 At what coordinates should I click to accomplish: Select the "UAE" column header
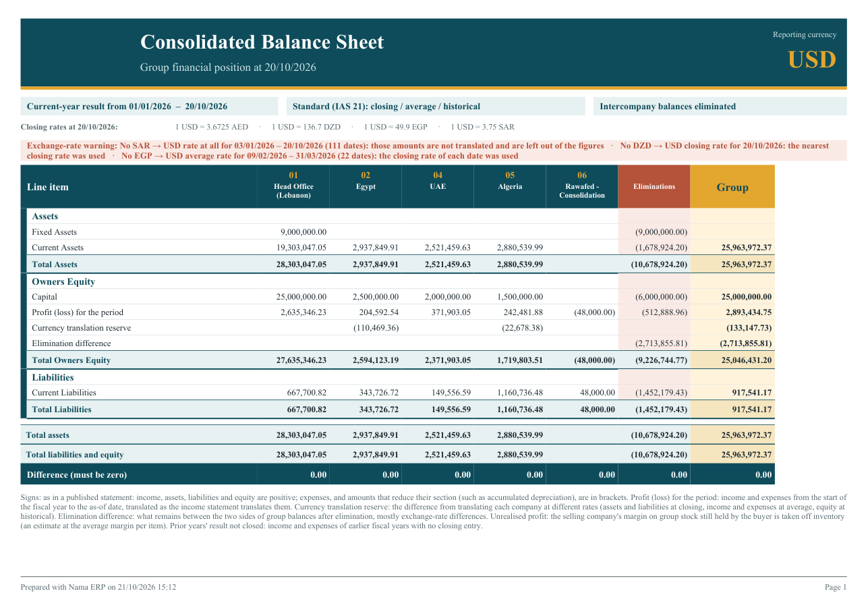(x=438, y=186)
